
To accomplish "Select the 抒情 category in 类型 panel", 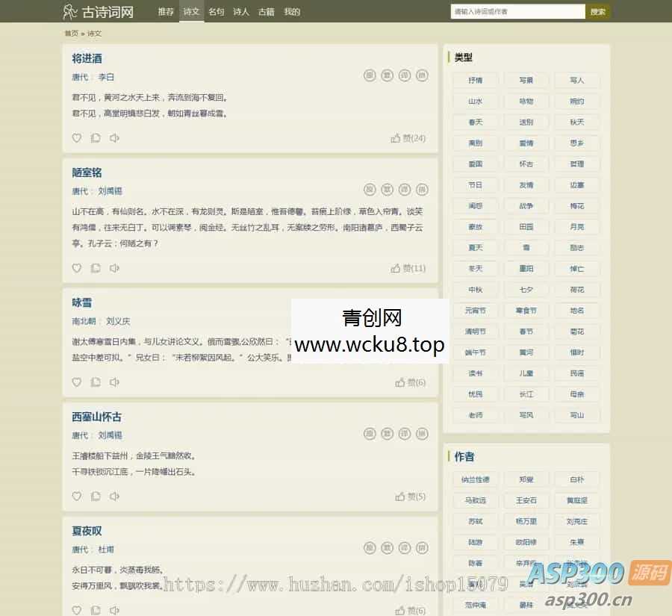I will coord(476,80).
